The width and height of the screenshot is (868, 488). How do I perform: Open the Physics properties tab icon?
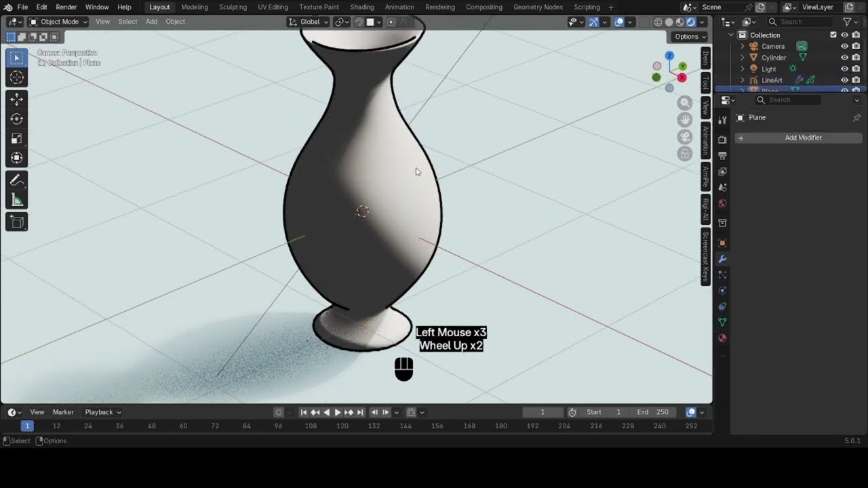(x=722, y=291)
